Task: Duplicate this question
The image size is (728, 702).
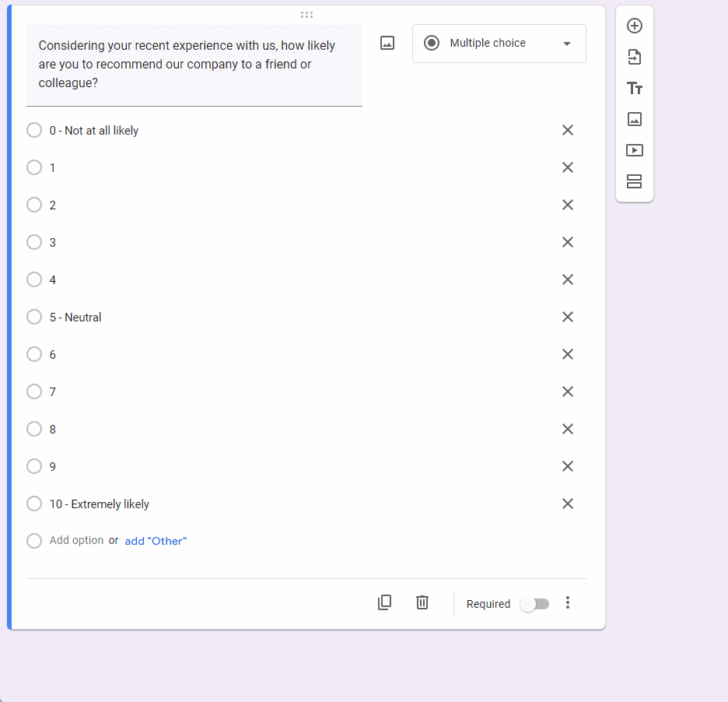Action: (x=384, y=602)
